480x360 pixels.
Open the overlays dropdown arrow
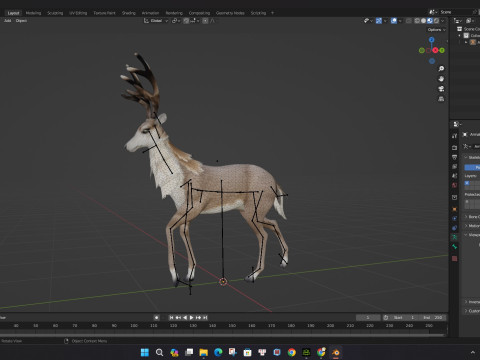pyautogui.click(x=400, y=21)
